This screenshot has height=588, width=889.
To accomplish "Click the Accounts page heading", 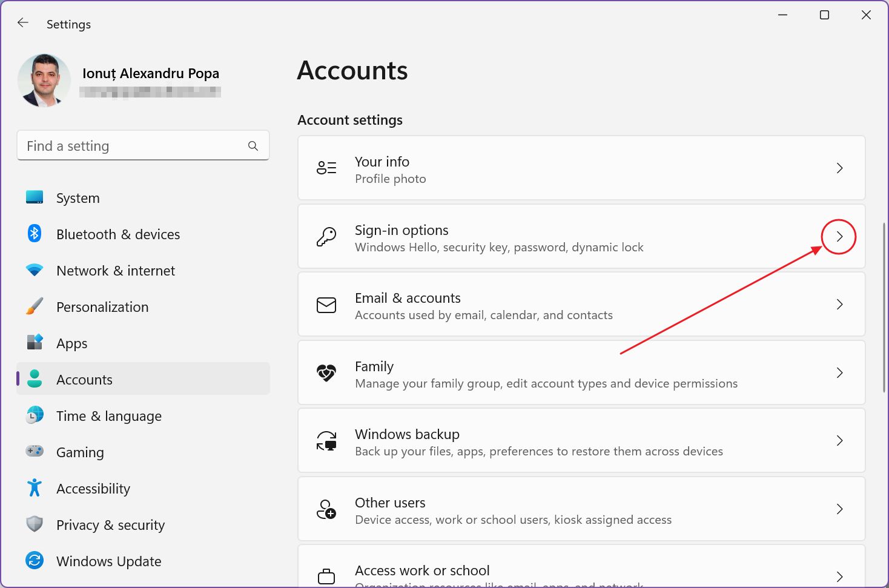I will coord(352,71).
